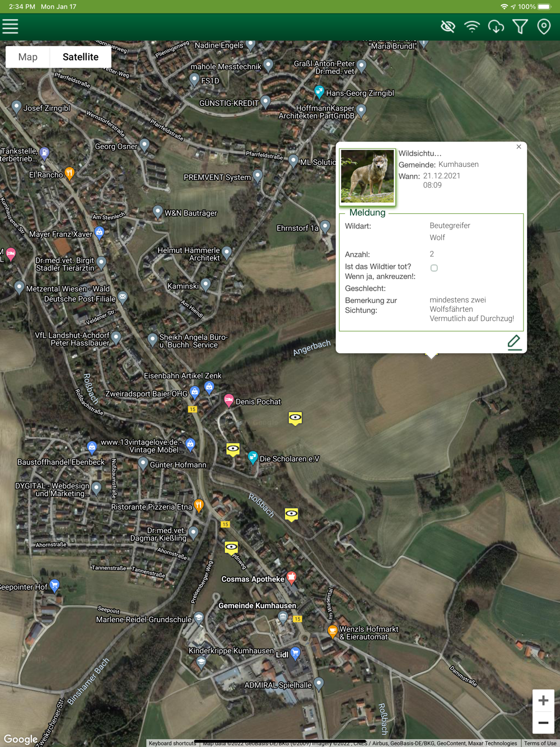Open the wolf photo thumbnail
Image resolution: width=560 pixels, height=747 pixels.
click(367, 176)
